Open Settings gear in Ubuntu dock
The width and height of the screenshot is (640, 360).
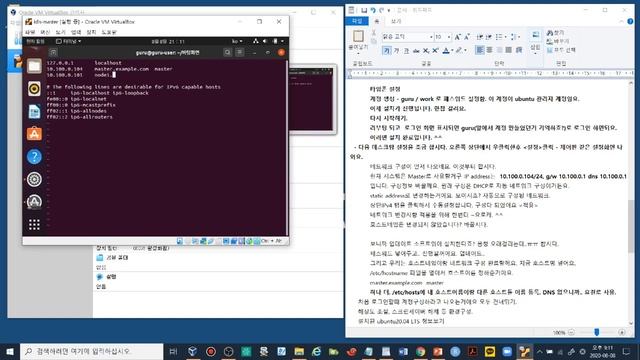click(x=34, y=179)
